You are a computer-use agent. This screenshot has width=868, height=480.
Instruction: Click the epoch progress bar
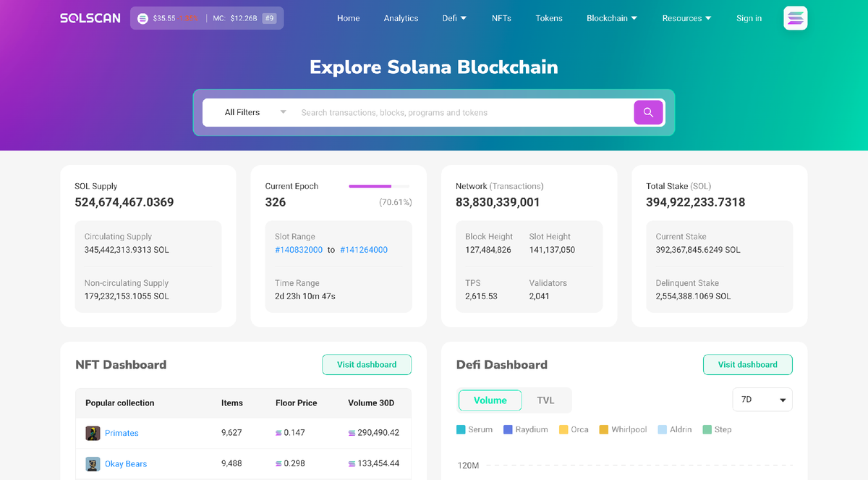379,186
